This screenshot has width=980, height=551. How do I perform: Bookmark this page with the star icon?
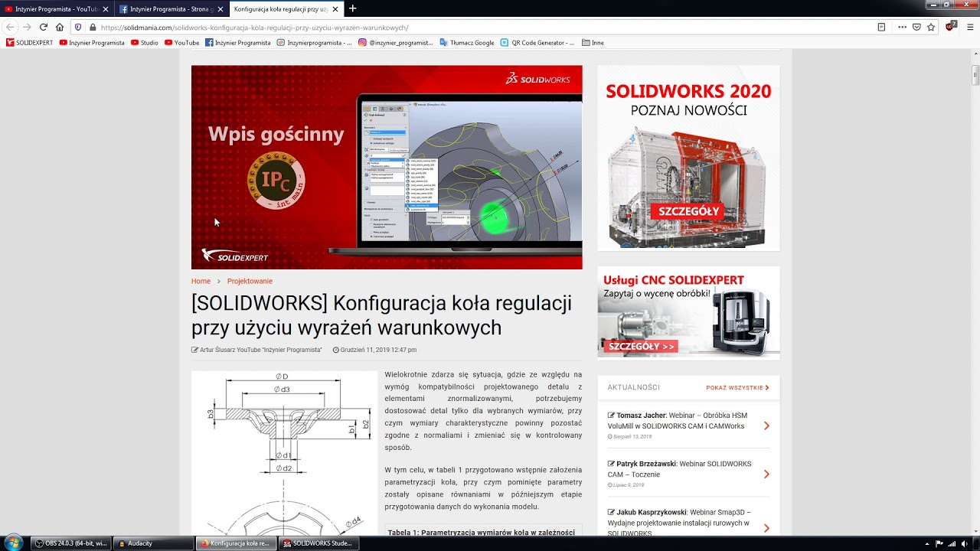(931, 27)
